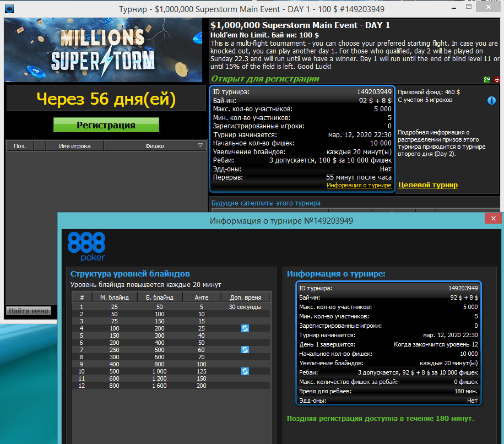Click the Найти меня button

[29, 311]
